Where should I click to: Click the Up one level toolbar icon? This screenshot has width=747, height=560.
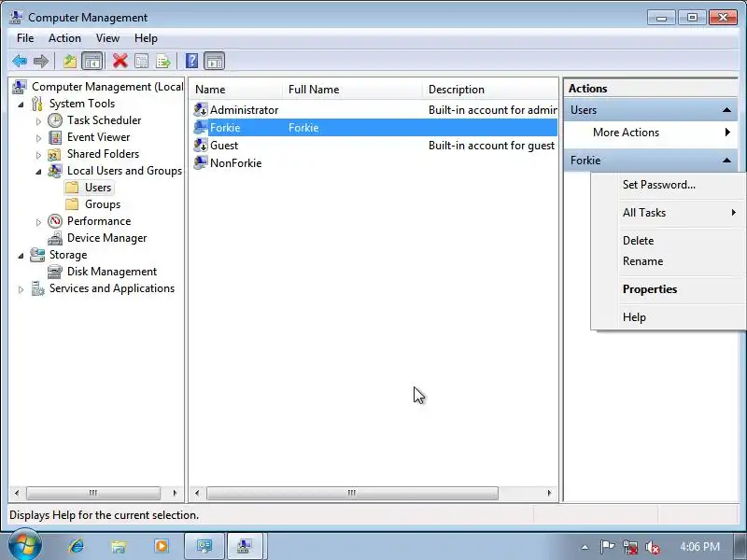[x=70, y=61]
